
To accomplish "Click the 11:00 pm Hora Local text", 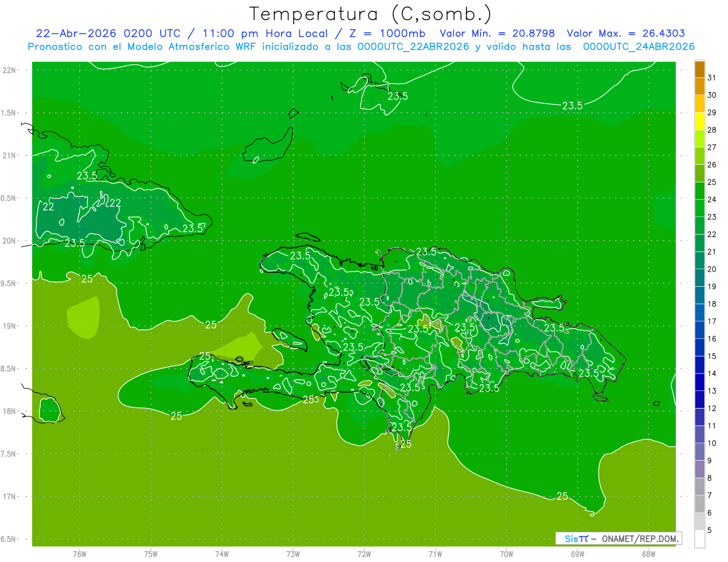I will pyautogui.click(x=264, y=33).
